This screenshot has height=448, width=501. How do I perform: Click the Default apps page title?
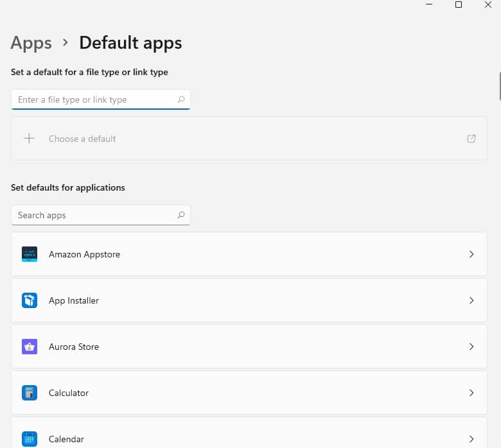pos(130,43)
